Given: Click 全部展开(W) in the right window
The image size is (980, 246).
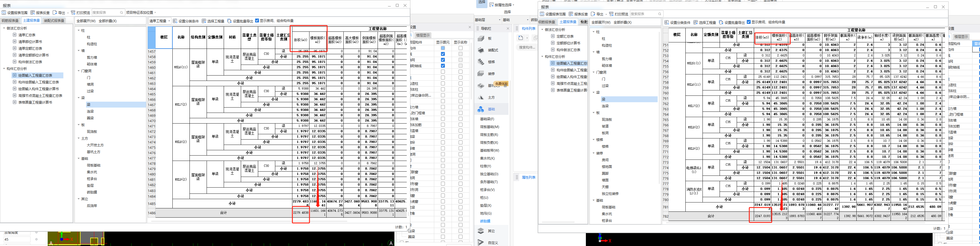Looking at the screenshot, I should coord(601,22).
